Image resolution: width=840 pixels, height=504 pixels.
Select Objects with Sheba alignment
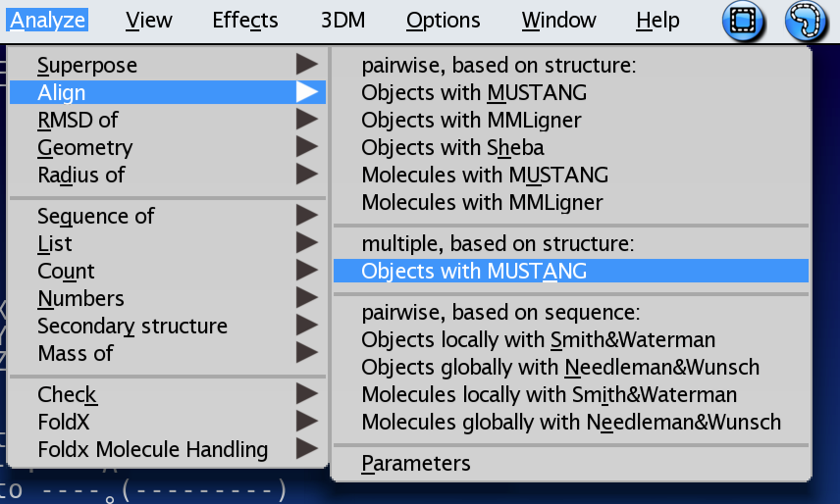pos(452,148)
